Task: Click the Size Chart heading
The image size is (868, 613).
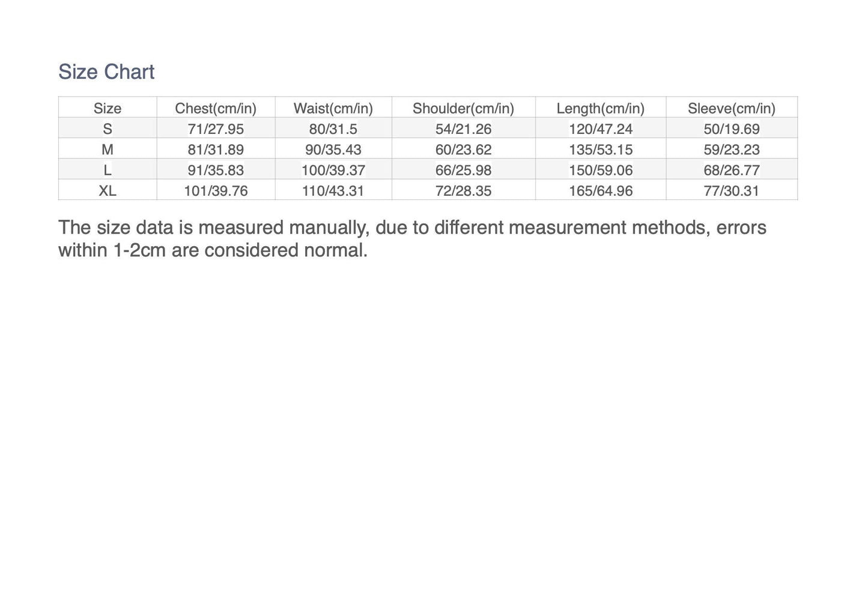Action: 106,72
